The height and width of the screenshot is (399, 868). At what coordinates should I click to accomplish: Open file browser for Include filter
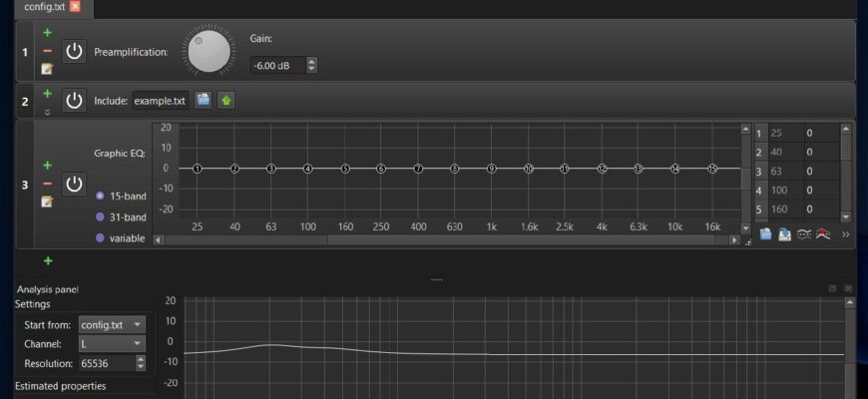[204, 101]
